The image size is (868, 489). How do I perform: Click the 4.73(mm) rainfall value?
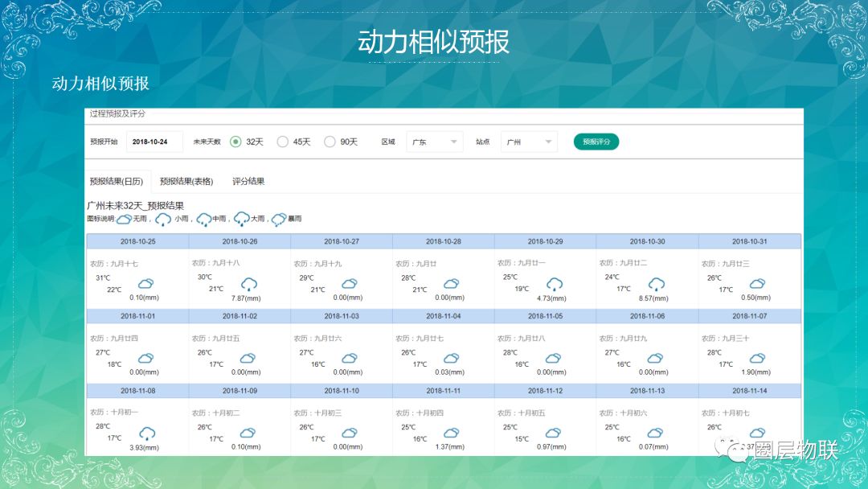[x=551, y=298]
